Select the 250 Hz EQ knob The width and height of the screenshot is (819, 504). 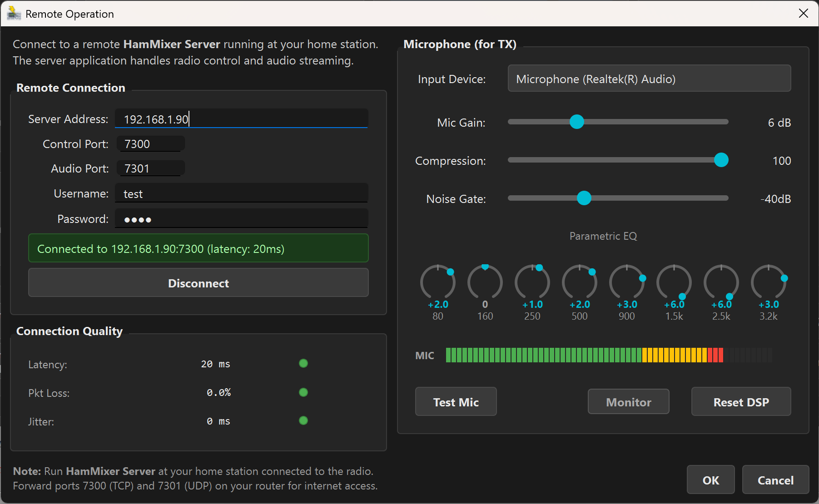[532, 282]
